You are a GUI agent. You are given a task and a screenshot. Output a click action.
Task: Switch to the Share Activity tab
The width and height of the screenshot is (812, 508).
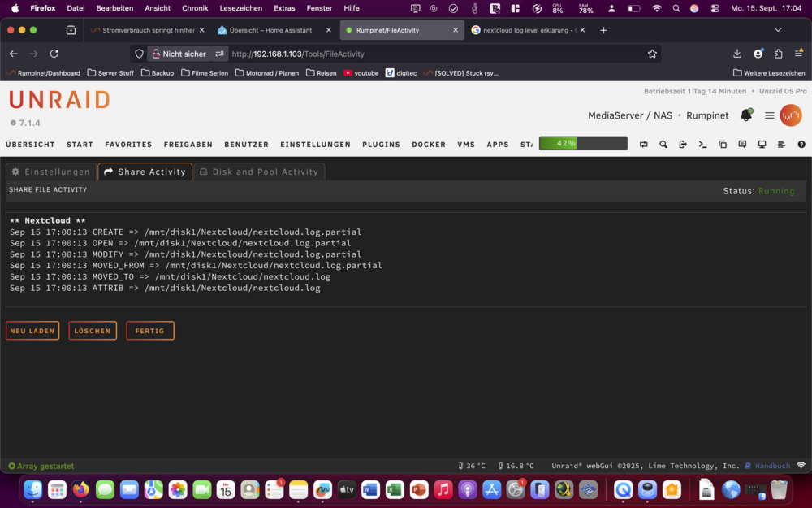[x=145, y=172]
